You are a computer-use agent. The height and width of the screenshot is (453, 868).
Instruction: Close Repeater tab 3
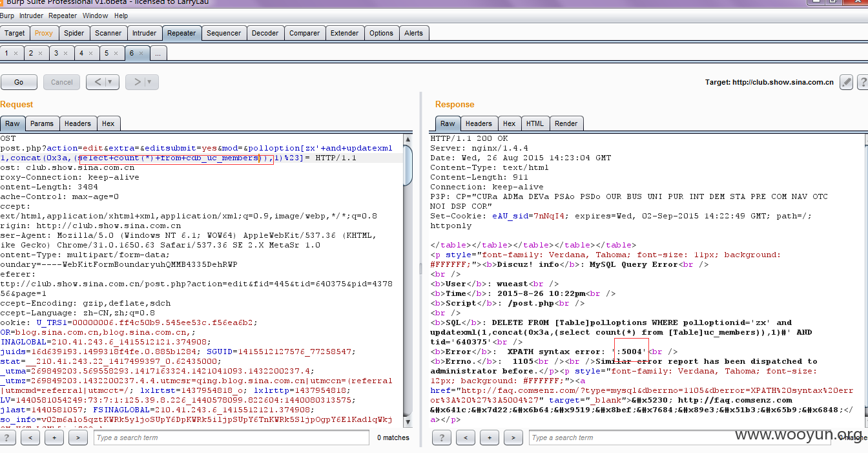pos(66,53)
